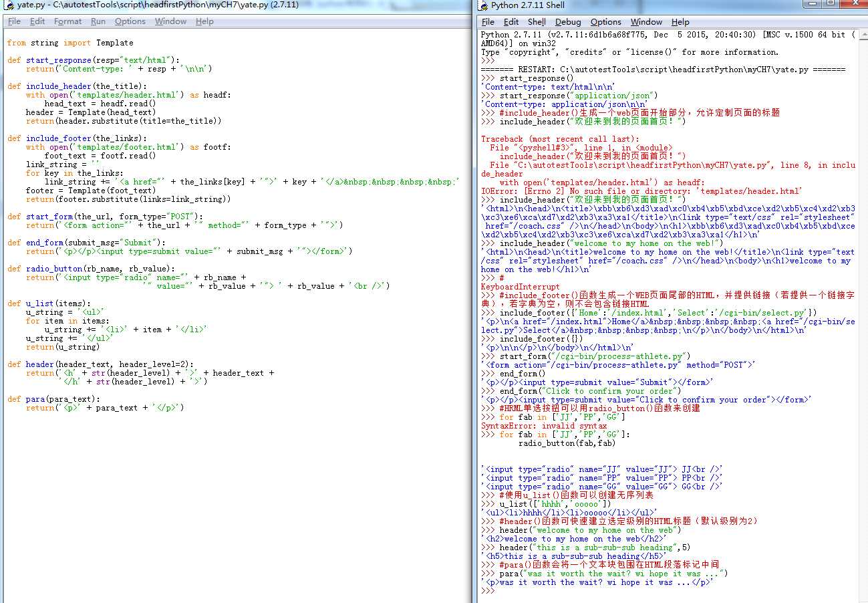Open the Shell menu
This screenshot has height=603, width=868.
pos(537,22)
